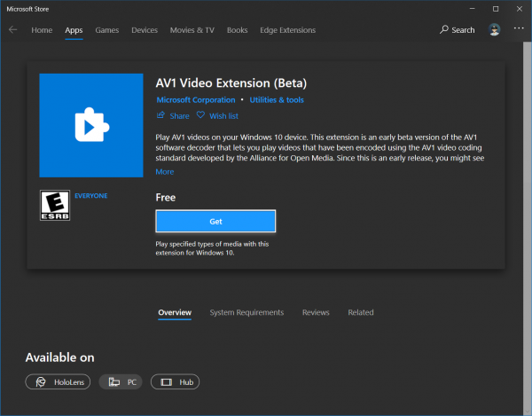Go back with the back arrow

pyautogui.click(x=13, y=30)
